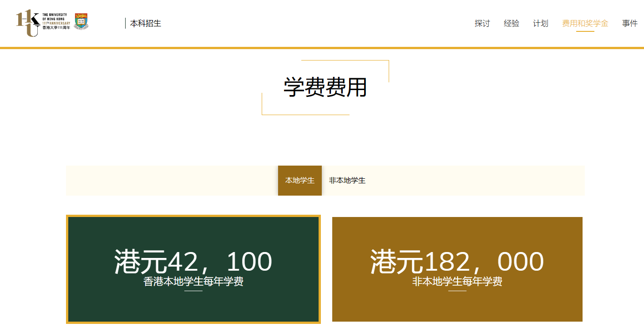Click the 香港本地学生每年学费 caption
Viewport: 644px width, 333px height.
[193, 282]
